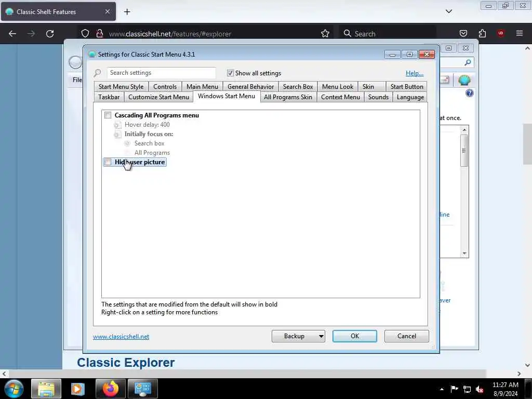
Task: Click the uBlock Origin toolbar icon
Action: click(500, 33)
